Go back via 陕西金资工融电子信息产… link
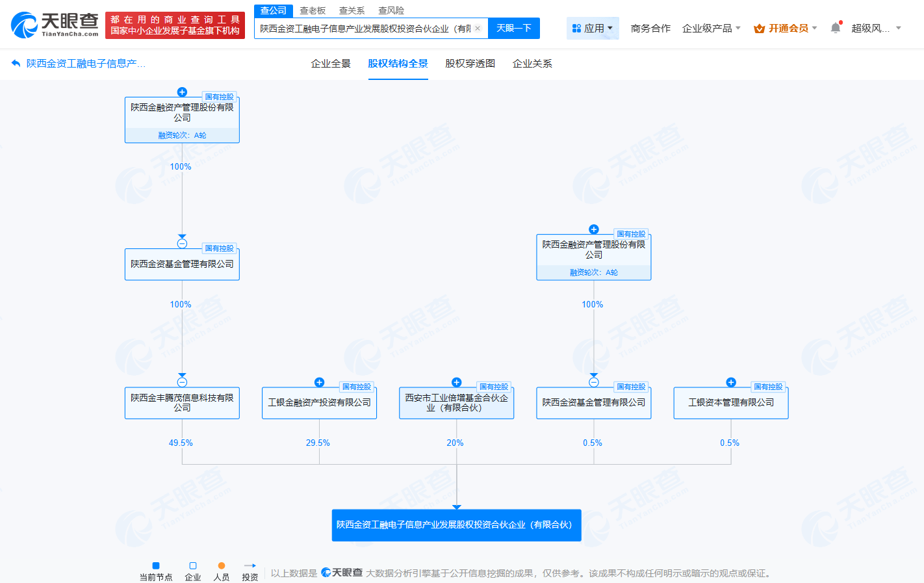The image size is (924, 583). (x=86, y=64)
